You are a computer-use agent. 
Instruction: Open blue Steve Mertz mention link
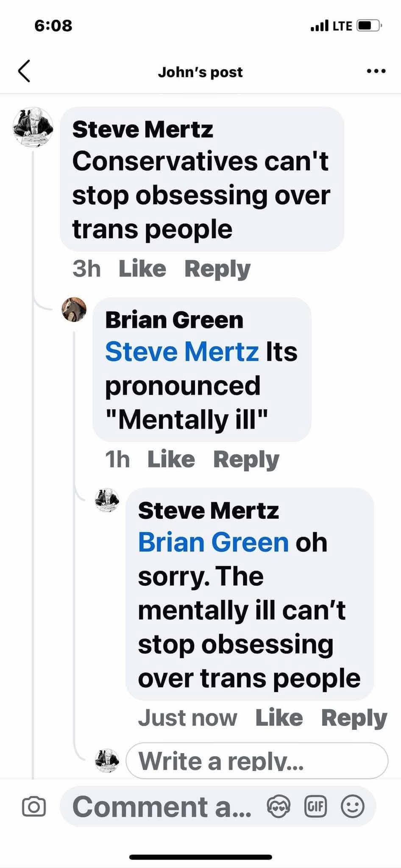(x=182, y=352)
